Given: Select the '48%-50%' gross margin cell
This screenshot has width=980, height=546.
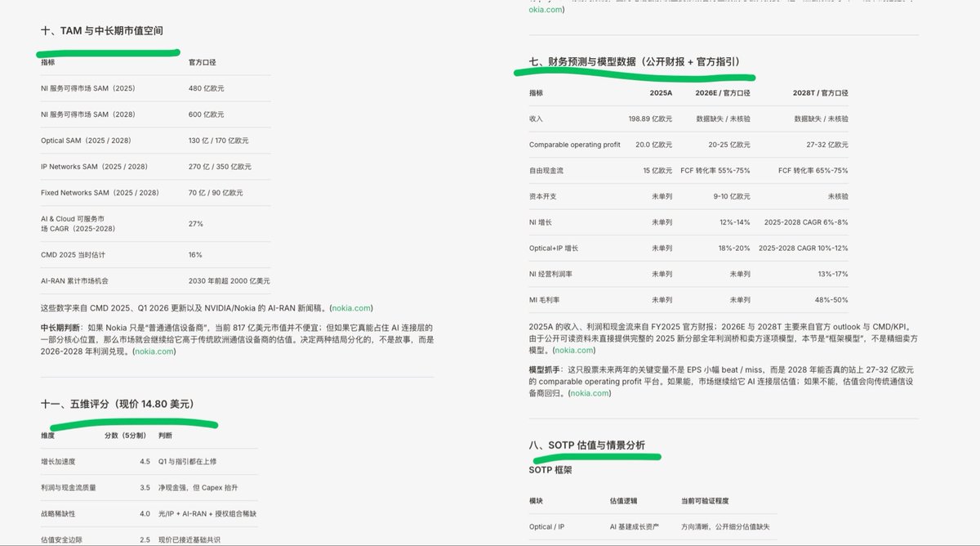Looking at the screenshot, I should click(831, 300).
